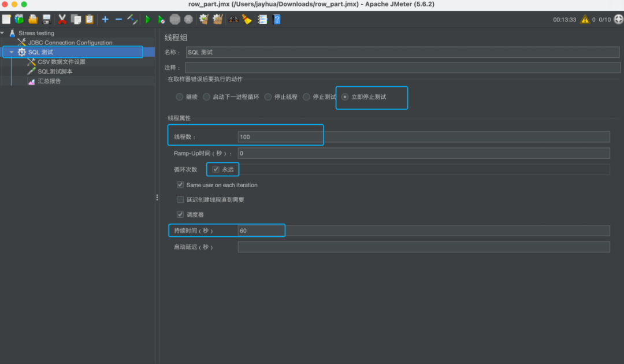Open Search with binoculars icon
624x364 pixels.
point(233,19)
